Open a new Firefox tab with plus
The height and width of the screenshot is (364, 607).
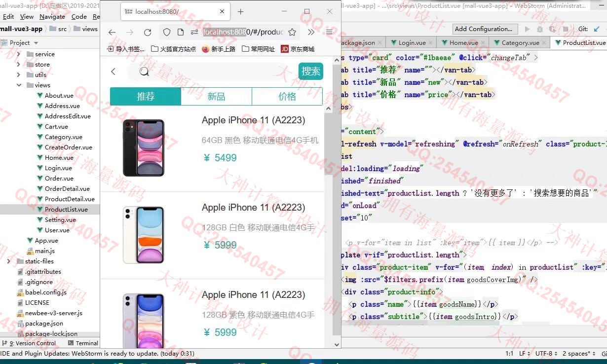[x=241, y=11]
